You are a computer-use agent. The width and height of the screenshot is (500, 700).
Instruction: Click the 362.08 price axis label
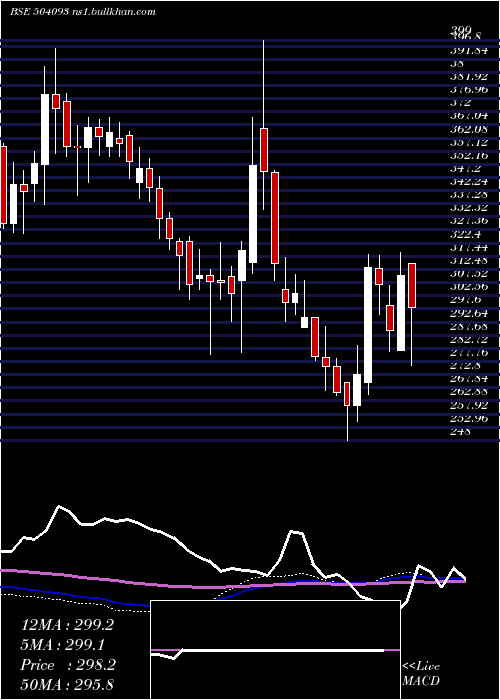(469, 129)
